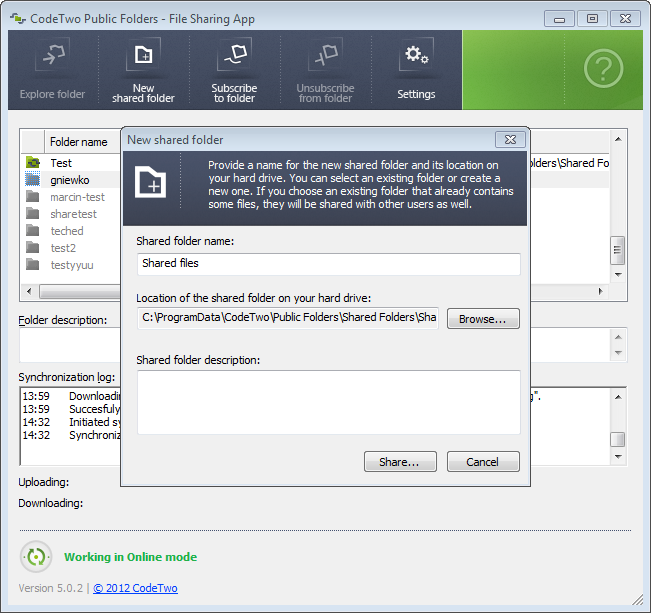Click Synchronization log scrollbar up arrow
Viewport: 651px width, 613px height.
coord(618,397)
